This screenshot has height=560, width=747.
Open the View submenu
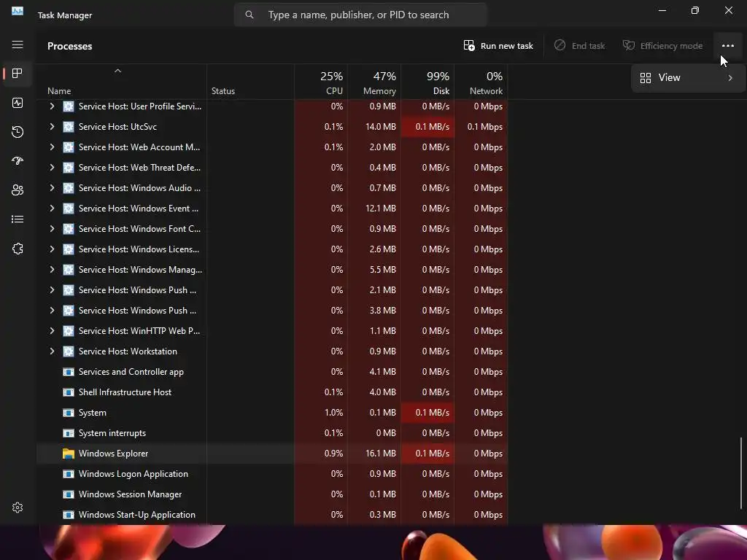(x=689, y=77)
